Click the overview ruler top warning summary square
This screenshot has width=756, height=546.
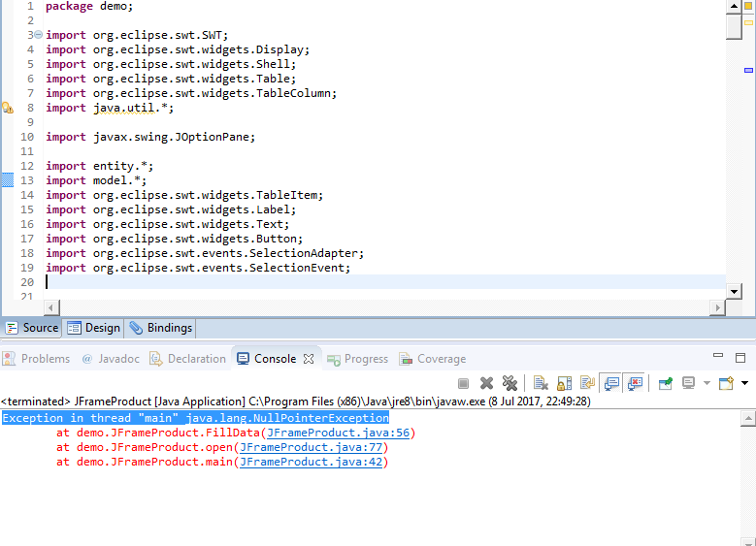click(x=748, y=6)
